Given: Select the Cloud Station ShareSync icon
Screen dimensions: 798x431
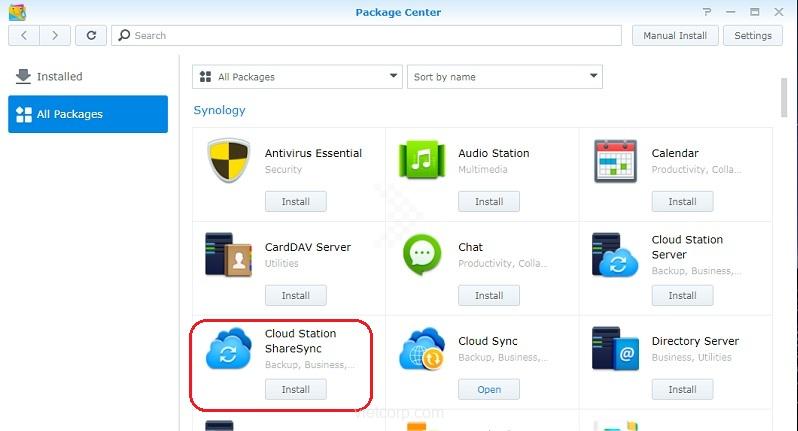Looking at the screenshot, I should pos(228,350).
